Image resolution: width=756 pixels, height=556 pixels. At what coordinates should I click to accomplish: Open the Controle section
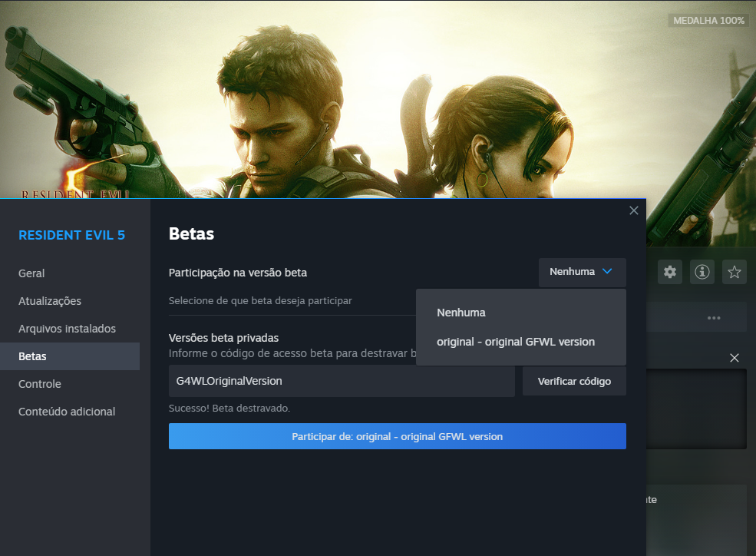point(40,384)
